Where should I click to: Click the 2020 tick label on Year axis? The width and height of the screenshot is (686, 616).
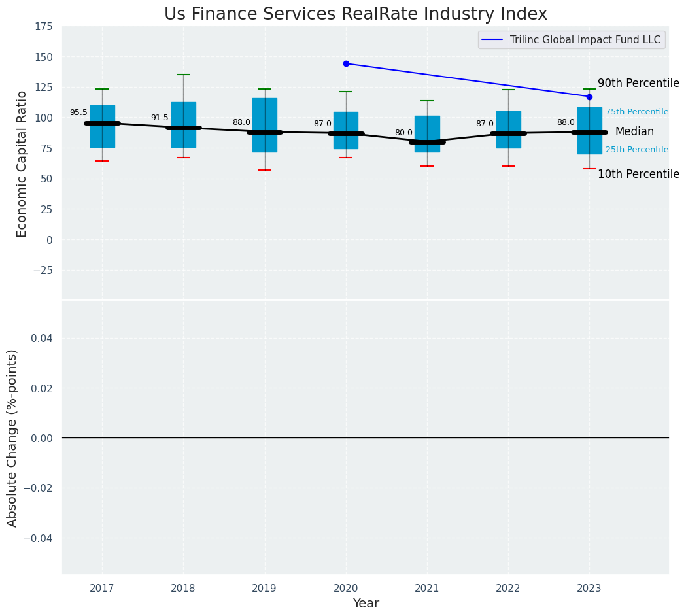[x=346, y=589]
